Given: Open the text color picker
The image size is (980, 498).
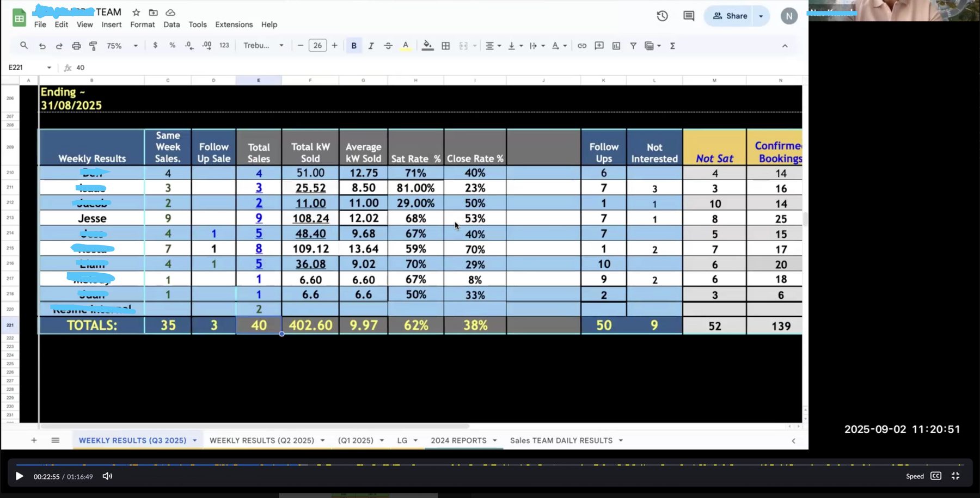Looking at the screenshot, I should 406,46.
